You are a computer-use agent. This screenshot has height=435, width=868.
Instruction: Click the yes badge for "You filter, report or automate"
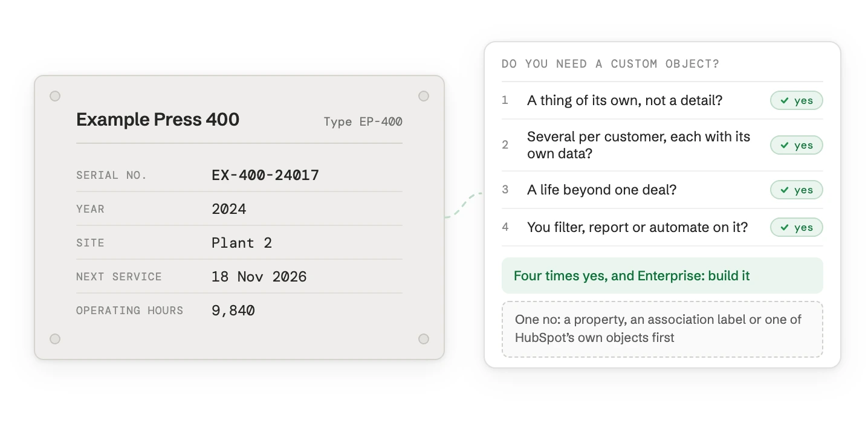tap(797, 227)
